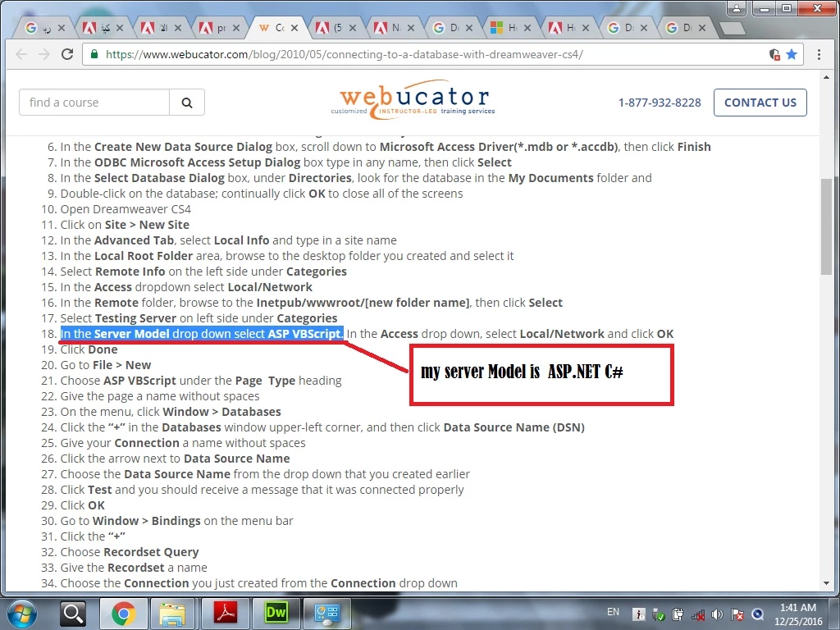Click the magnifier icon in the taskbar
The image size is (840, 630).
point(73,614)
